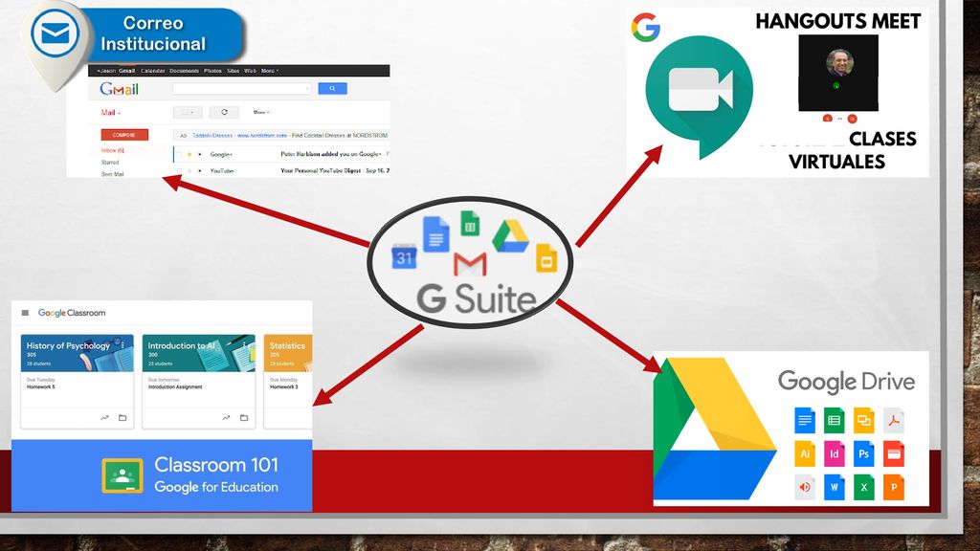980x551 pixels.
Task: Click the Drive triangle icon in the G Suite oval
Action: [x=511, y=236]
